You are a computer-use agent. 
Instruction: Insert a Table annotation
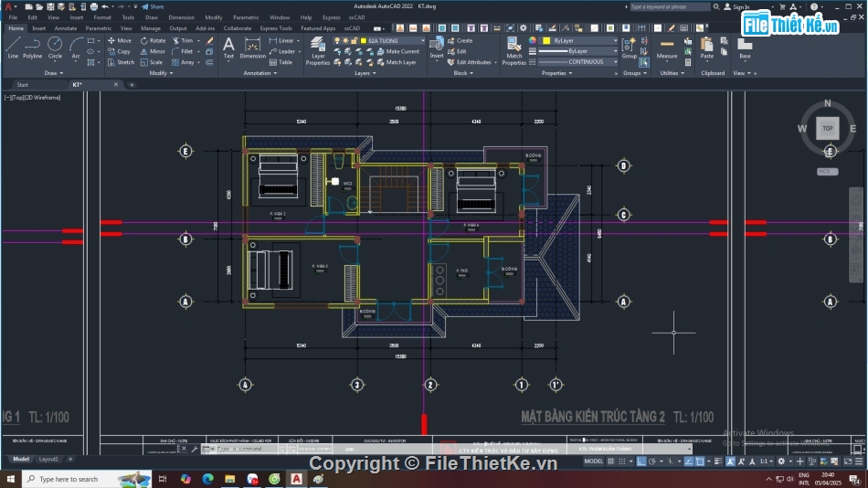[x=281, y=62]
